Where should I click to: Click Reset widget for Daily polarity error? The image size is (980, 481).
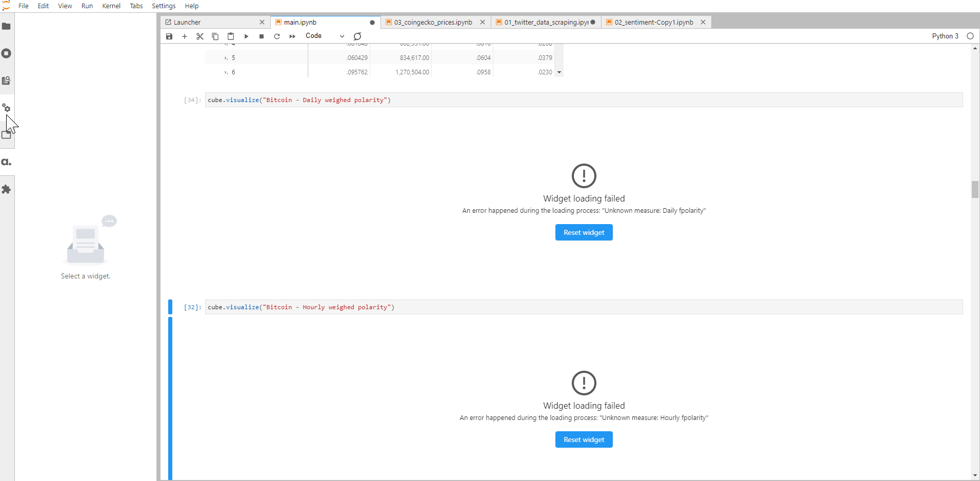point(584,232)
